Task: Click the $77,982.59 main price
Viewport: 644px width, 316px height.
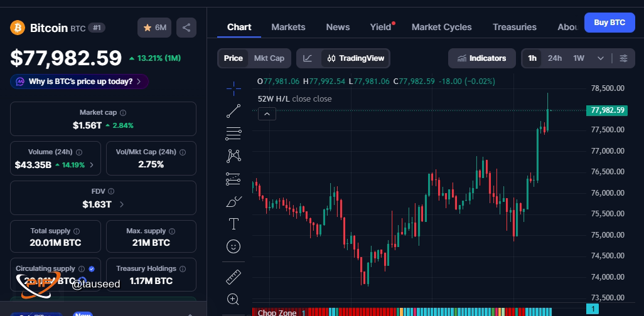Action: pyautogui.click(x=66, y=58)
